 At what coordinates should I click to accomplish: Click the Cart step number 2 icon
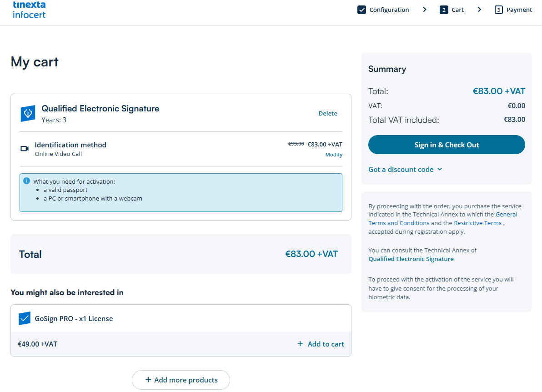[444, 10]
